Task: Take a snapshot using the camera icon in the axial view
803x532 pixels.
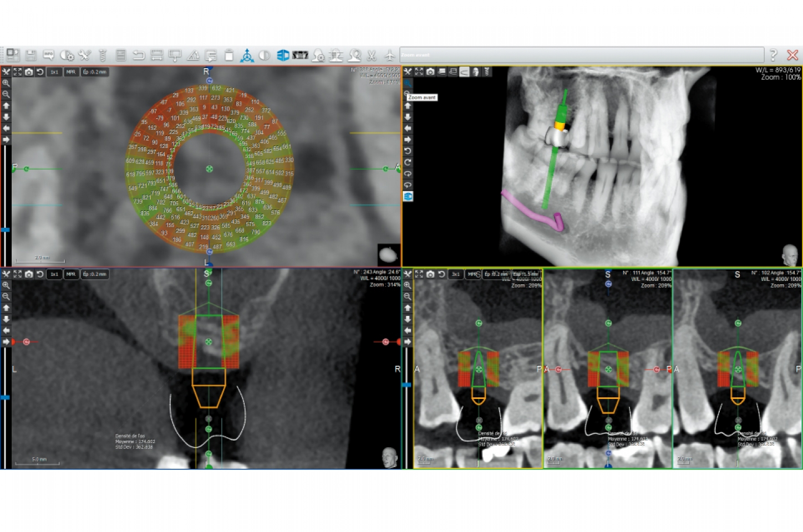Action: pos(29,71)
